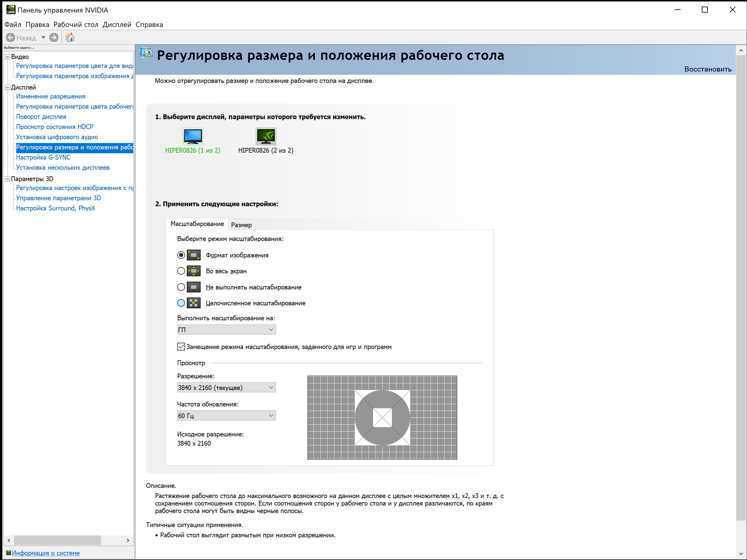Select 'Регулировка размера и положения' tree item
The width and height of the screenshot is (747, 560).
[75, 147]
